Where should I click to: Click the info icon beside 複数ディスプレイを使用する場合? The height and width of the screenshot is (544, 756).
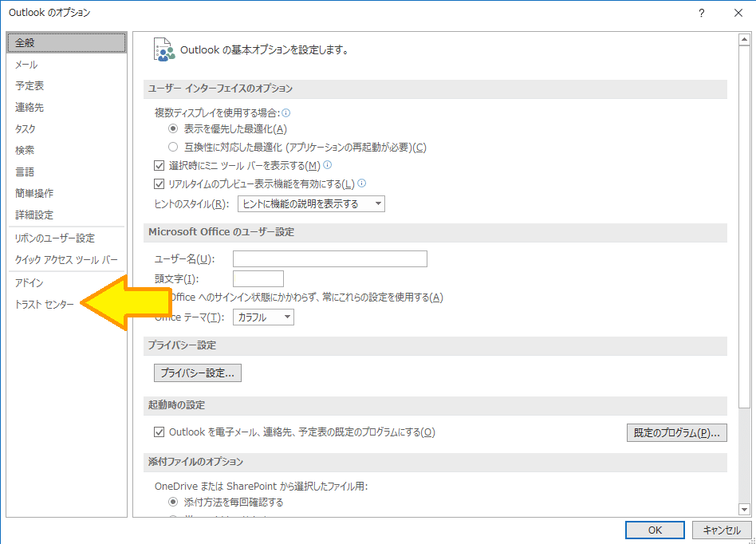coord(286,112)
